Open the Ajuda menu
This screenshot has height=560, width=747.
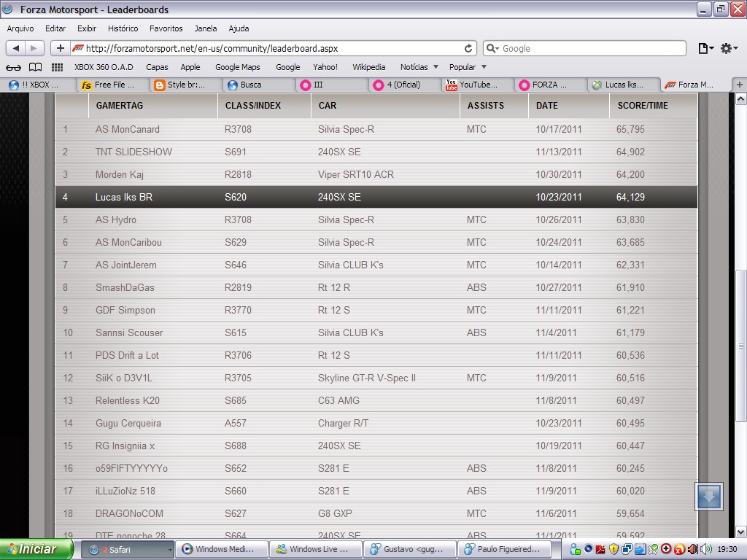[239, 28]
